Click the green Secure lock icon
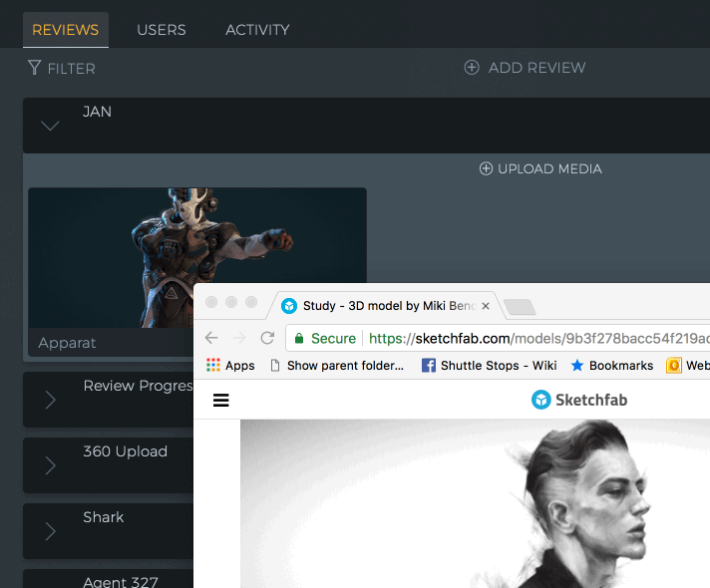 coord(299,338)
